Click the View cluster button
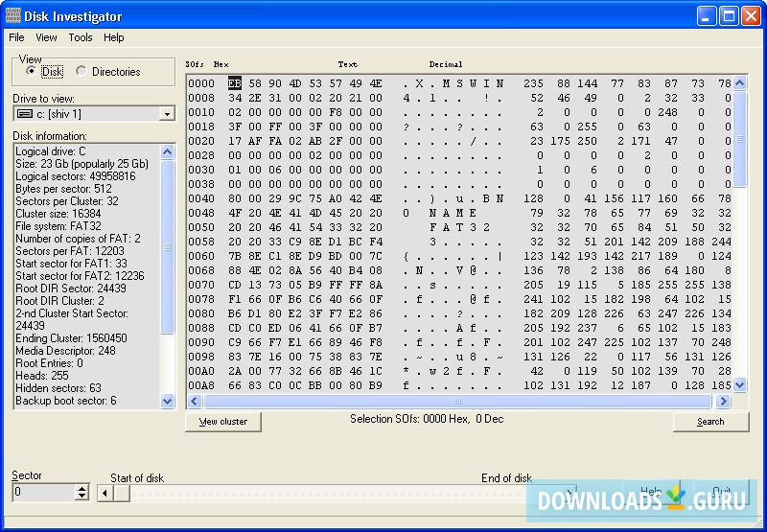The width and height of the screenshot is (767, 532). (x=223, y=422)
